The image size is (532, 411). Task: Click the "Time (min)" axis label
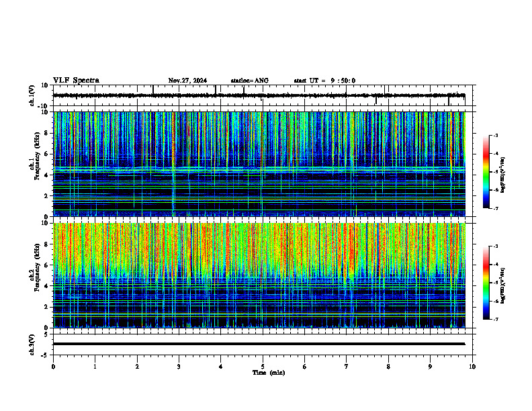tap(269, 373)
